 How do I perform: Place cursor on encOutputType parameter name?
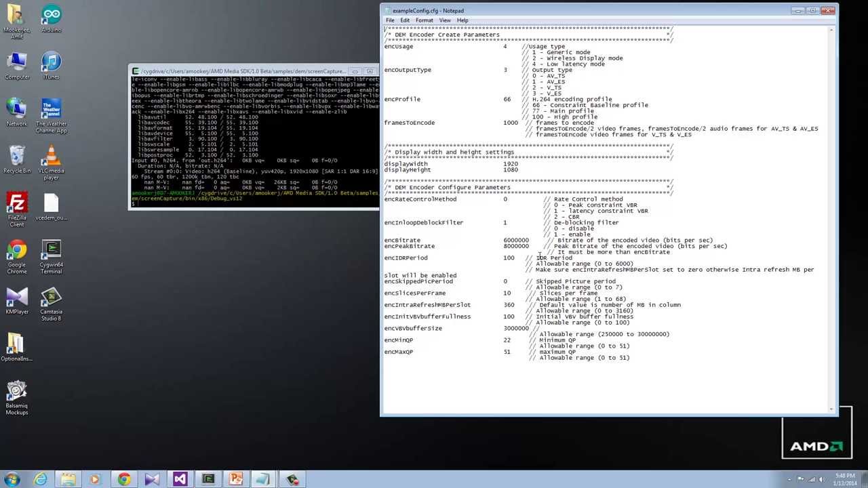(x=408, y=70)
